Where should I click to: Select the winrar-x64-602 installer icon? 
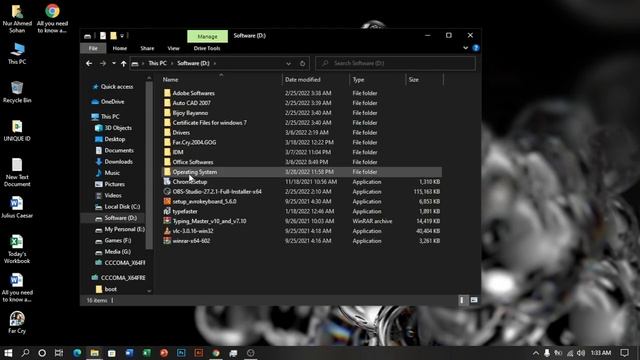167,241
